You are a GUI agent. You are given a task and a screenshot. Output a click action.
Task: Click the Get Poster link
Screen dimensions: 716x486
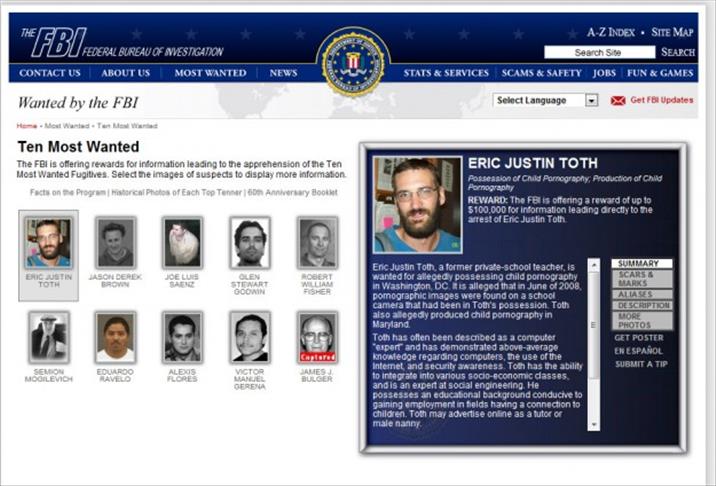[639, 338]
